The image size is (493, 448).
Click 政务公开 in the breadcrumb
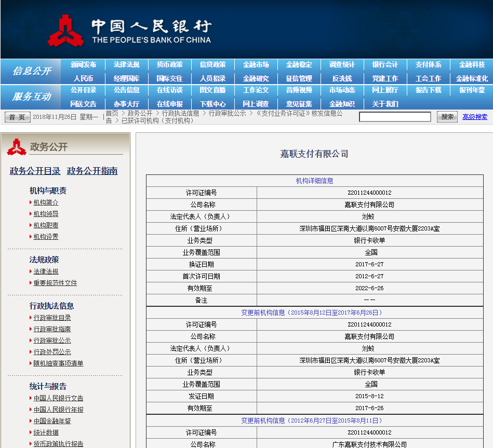click(x=140, y=113)
